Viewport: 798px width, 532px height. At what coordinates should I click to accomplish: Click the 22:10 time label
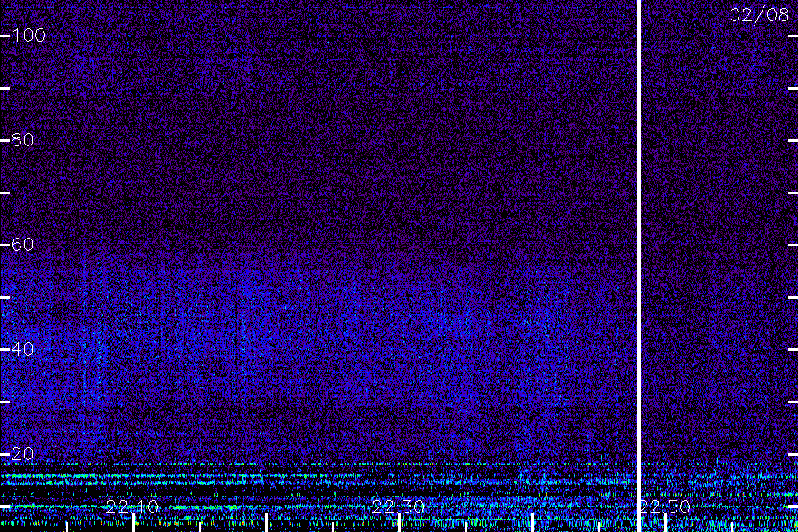coord(132,507)
